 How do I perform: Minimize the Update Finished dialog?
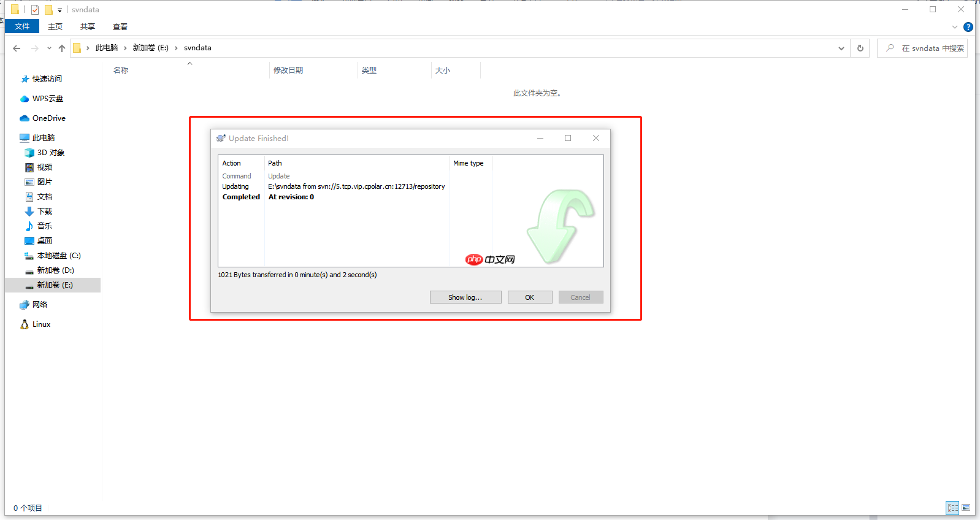(540, 138)
